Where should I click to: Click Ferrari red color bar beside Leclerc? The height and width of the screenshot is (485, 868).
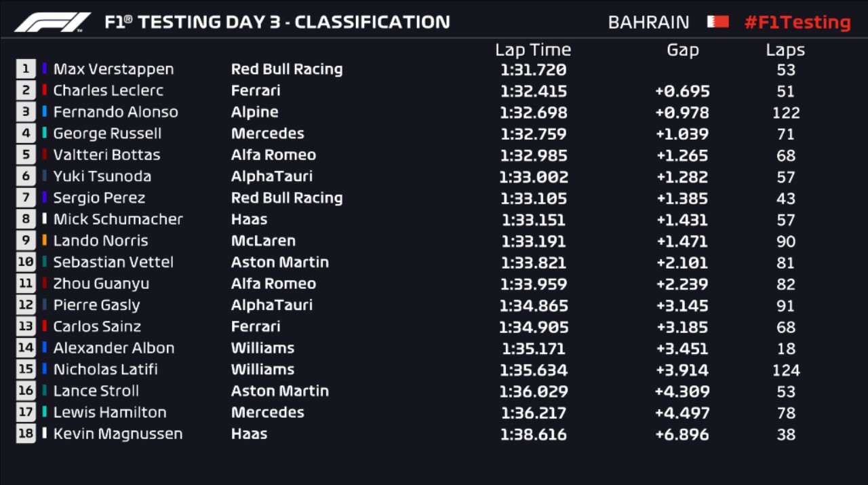[45, 90]
